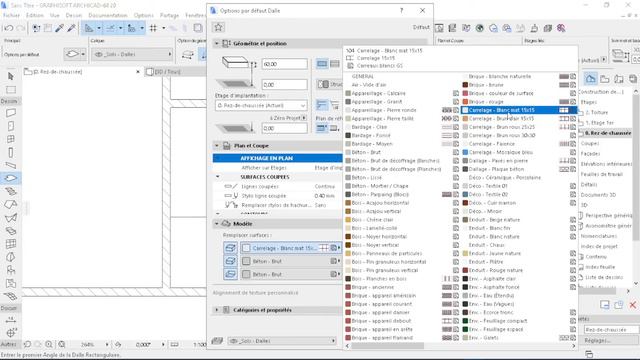Click the Inject Parameters syringe icon
Viewport: 640px width, 360px height.
[x=71, y=28]
